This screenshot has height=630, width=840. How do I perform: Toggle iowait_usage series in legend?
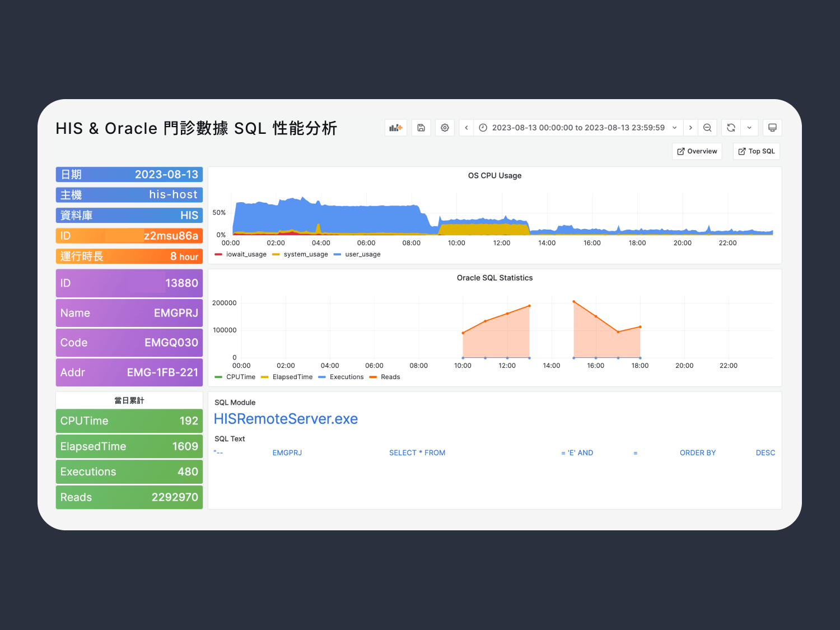[246, 254]
